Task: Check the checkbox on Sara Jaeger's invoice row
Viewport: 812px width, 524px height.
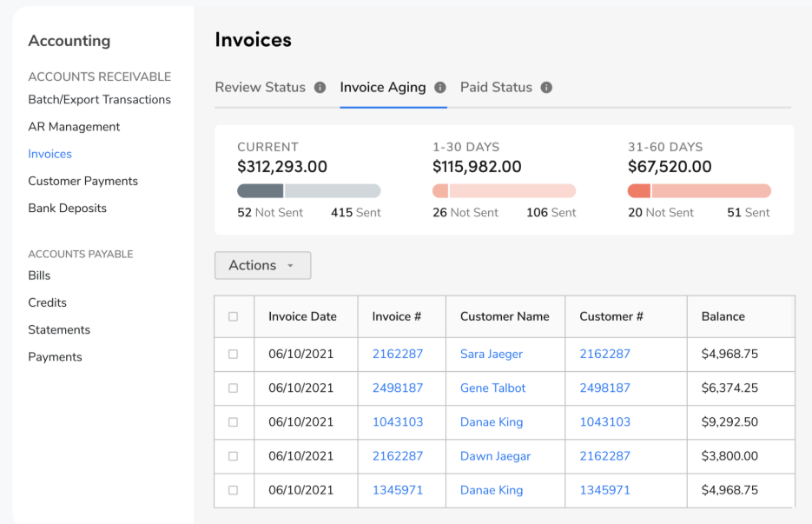Action: tap(234, 354)
